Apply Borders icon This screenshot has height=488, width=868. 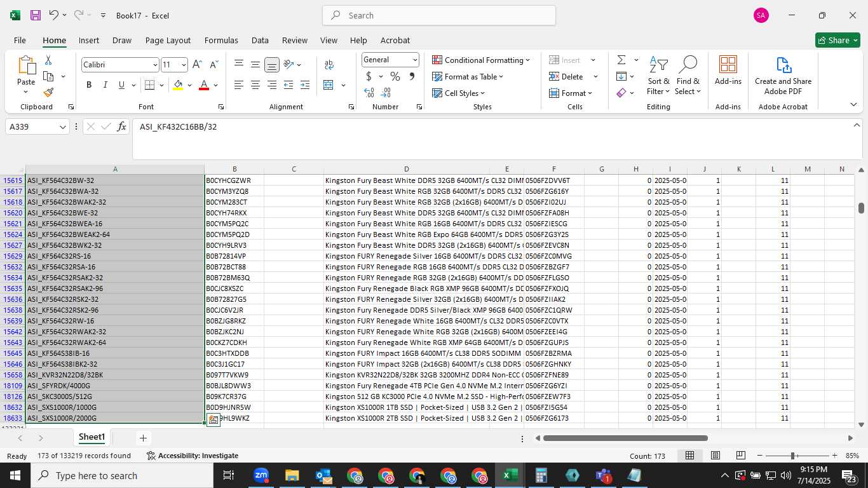[x=150, y=85]
